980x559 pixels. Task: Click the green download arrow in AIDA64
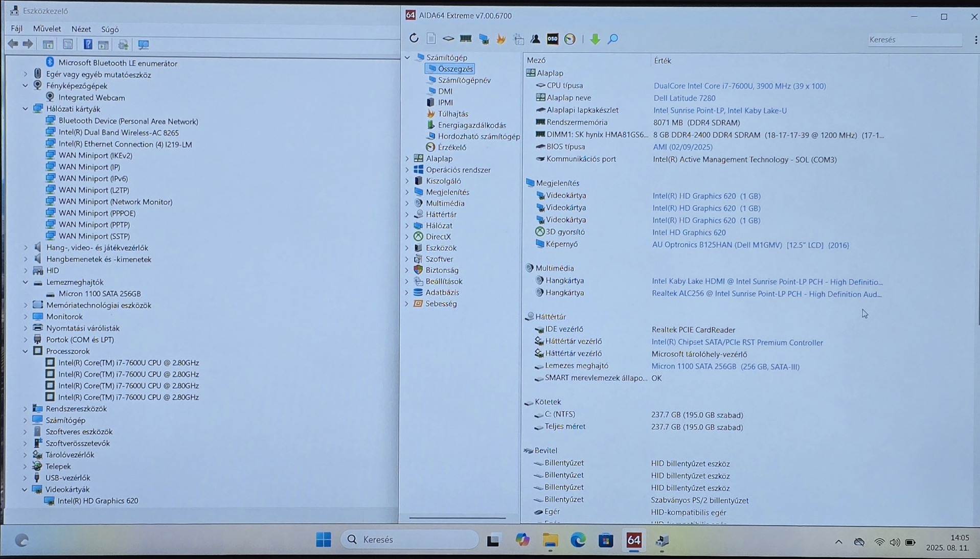pos(595,39)
